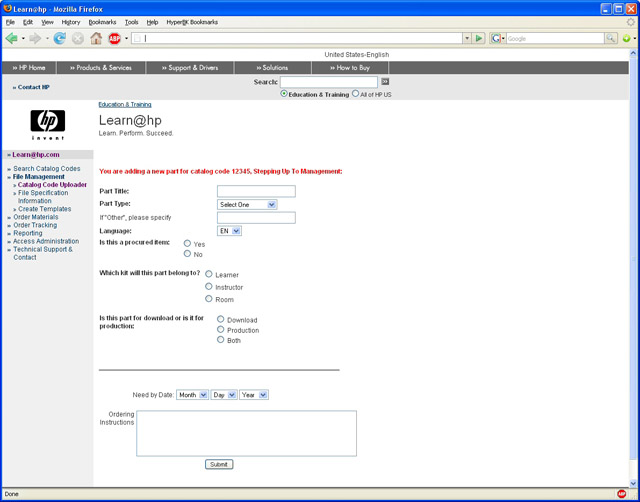Select the Download option
The height and width of the screenshot is (502, 640).
click(x=220, y=319)
